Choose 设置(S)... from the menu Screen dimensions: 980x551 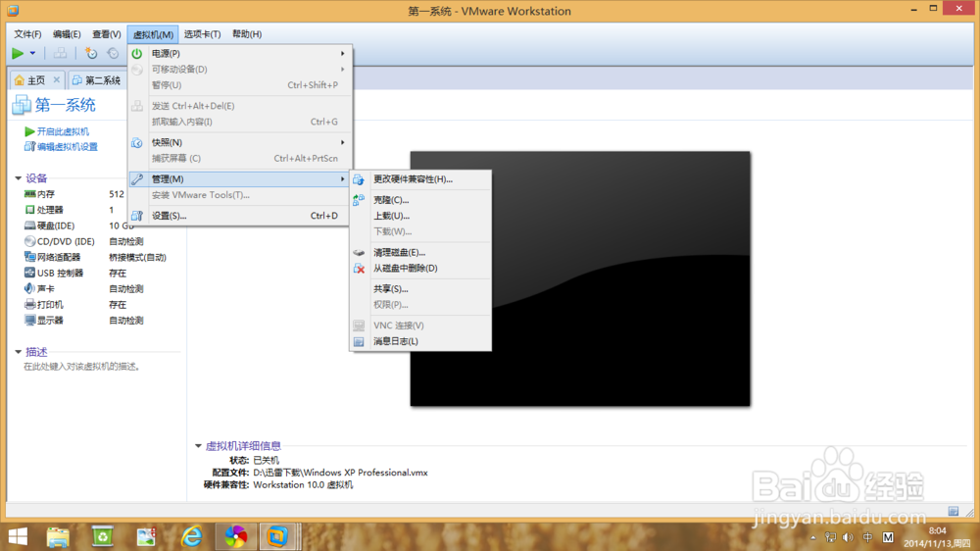[240, 216]
